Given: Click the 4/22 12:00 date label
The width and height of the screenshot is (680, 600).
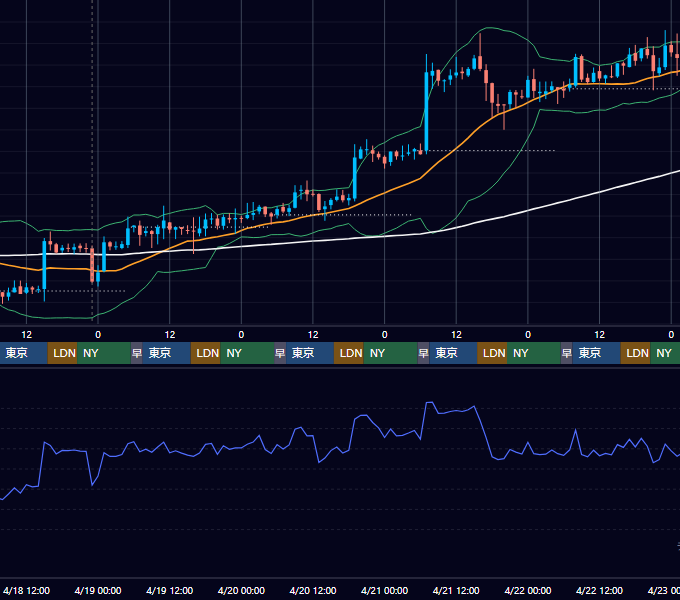Looking at the screenshot, I should click(x=599, y=590).
